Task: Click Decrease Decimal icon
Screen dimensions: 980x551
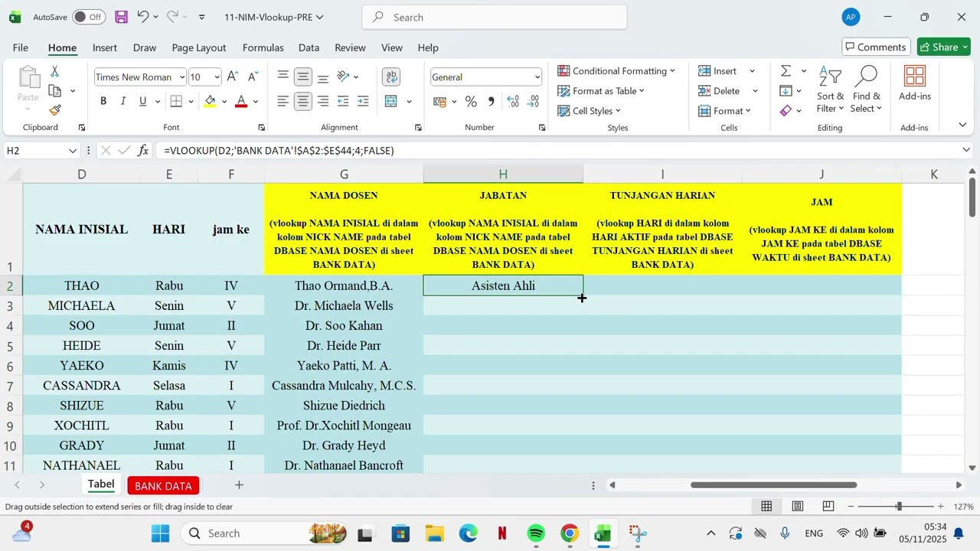Action: (533, 101)
